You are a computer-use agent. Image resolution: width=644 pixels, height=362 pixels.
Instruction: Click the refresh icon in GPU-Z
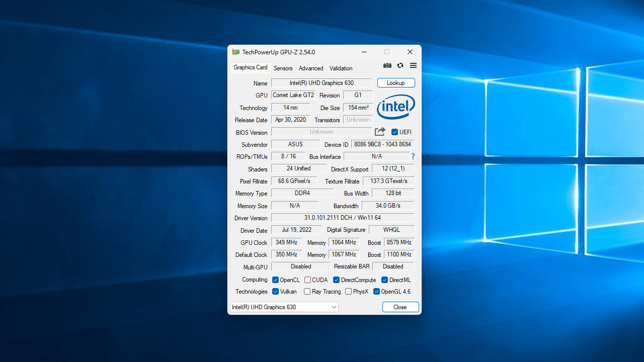click(400, 65)
